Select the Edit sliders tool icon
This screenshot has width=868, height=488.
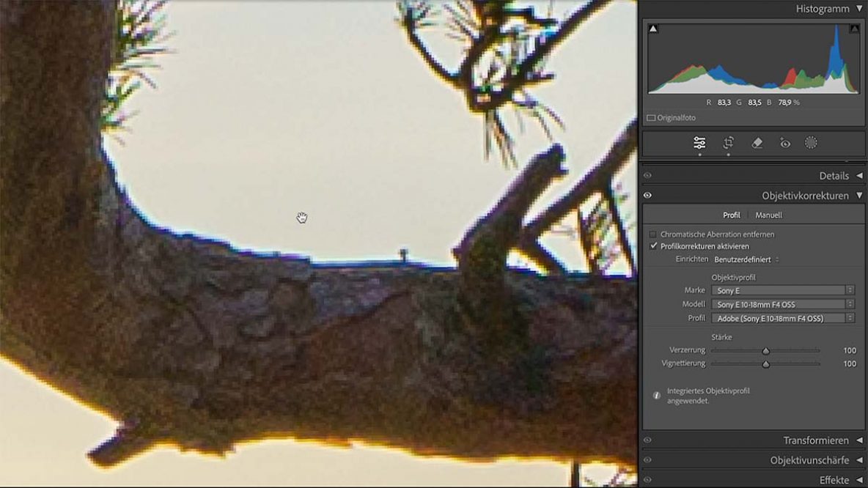[699, 144]
